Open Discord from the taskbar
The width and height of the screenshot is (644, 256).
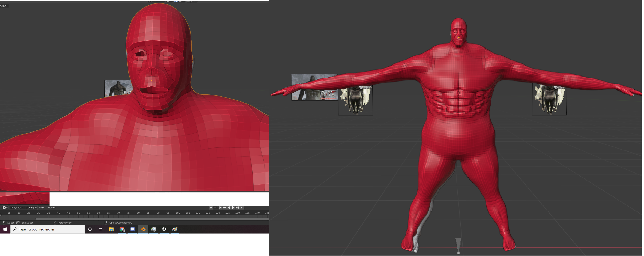point(133,229)
